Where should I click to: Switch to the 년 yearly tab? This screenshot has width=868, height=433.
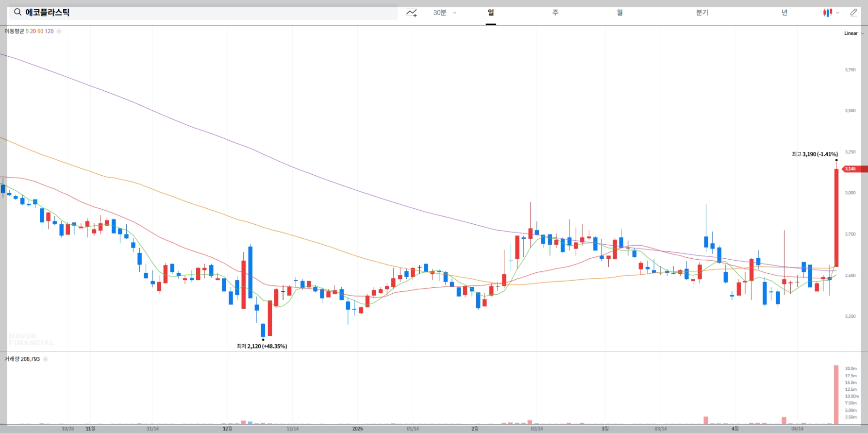pos(785,13)
